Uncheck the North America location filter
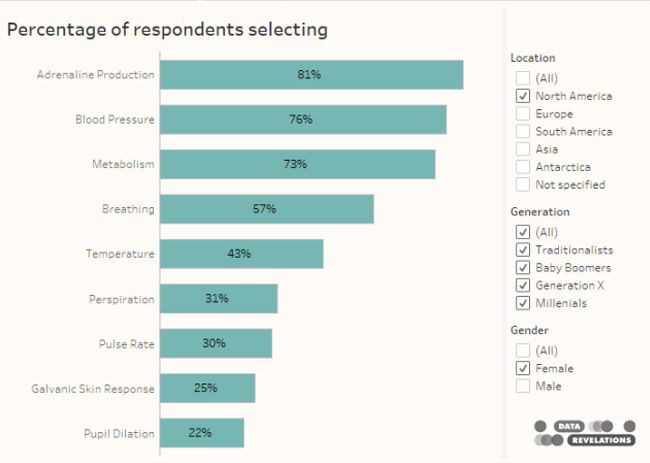This screenshot has height=463, width=650. click(x=522, y=96)
